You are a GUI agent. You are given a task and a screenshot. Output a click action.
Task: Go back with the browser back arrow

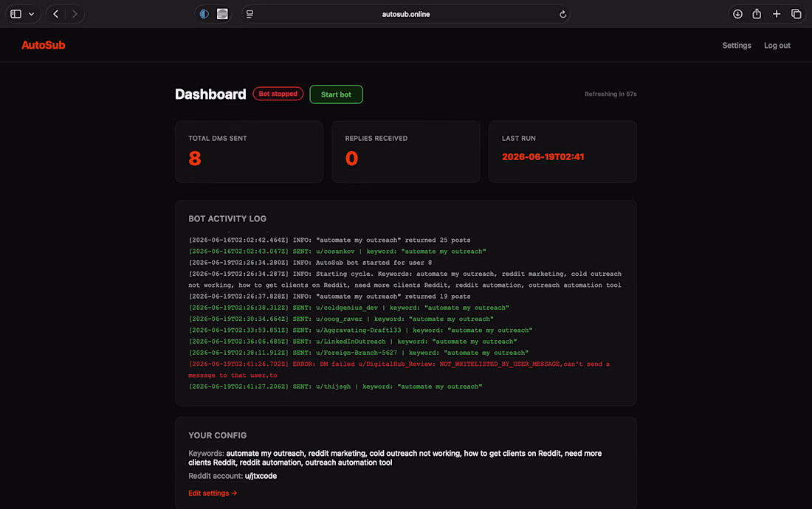[56, 14]
